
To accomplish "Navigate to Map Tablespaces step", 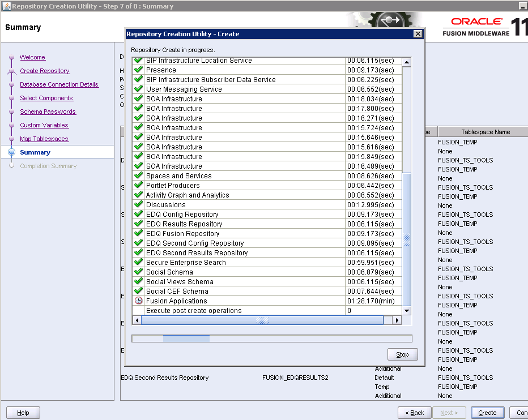I will pyautogui.click(x=44, y=139).
